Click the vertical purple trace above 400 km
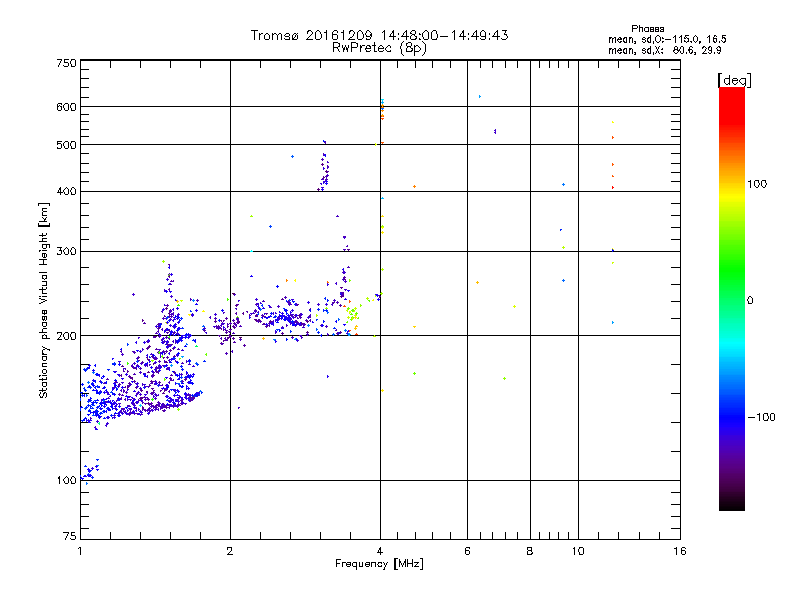 point(324,167)
